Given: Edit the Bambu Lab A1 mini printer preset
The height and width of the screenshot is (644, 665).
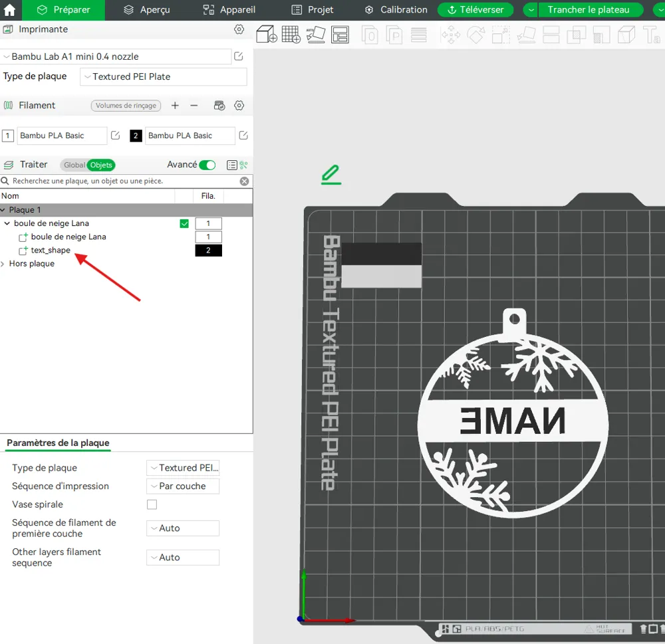Looking at the screenshot, I should tap(238, 56).
